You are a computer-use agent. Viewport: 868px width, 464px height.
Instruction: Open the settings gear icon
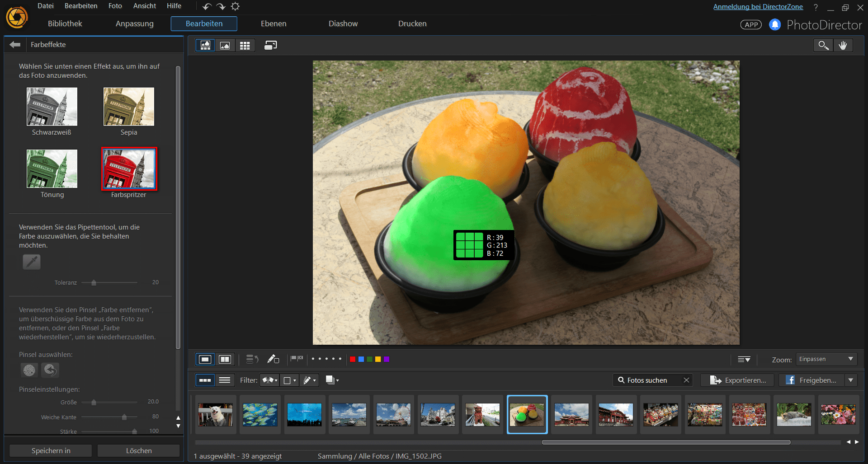(x=235, y=6)
